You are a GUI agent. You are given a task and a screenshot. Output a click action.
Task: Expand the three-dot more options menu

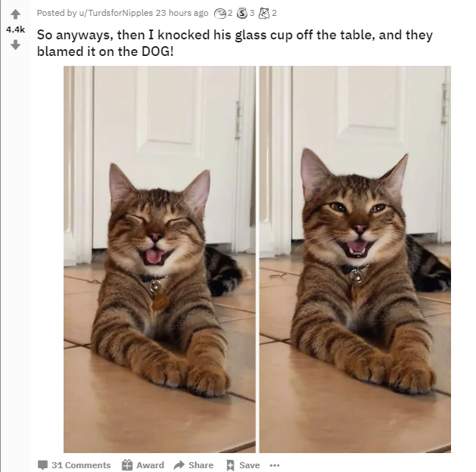275,465
